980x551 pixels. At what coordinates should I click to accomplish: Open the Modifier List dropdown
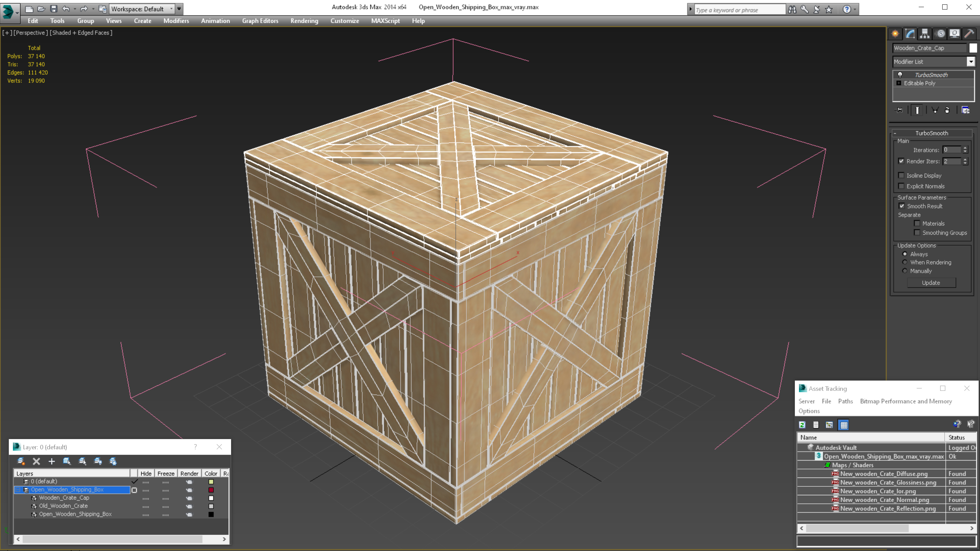point(970,61)
